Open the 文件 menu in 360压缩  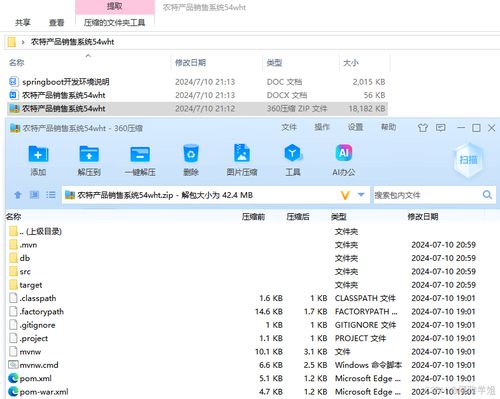pos(289,127)
